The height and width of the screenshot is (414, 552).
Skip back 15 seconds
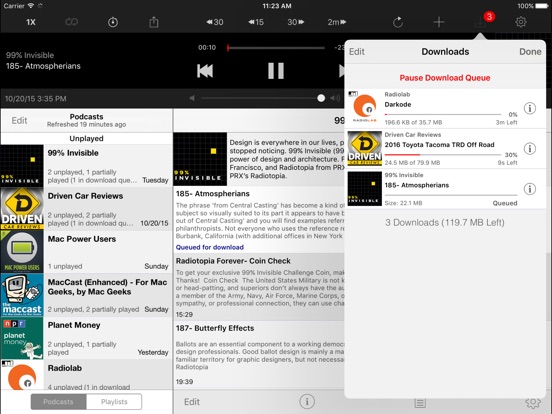click(x=256, y=22)
